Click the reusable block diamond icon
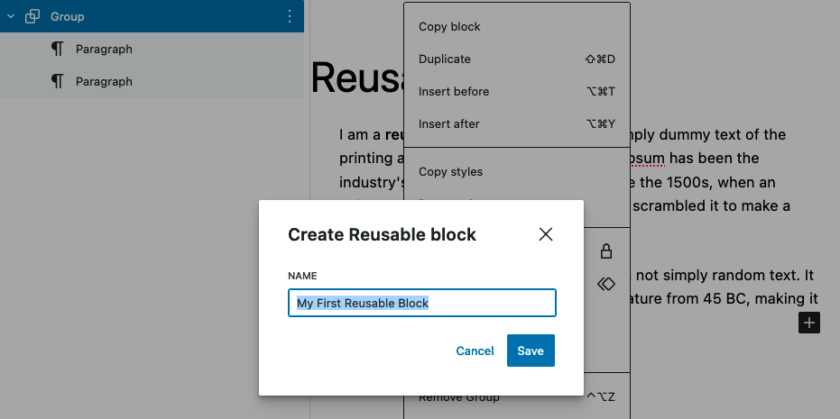This screenshot has width=840, height=419. coord(606,284)
